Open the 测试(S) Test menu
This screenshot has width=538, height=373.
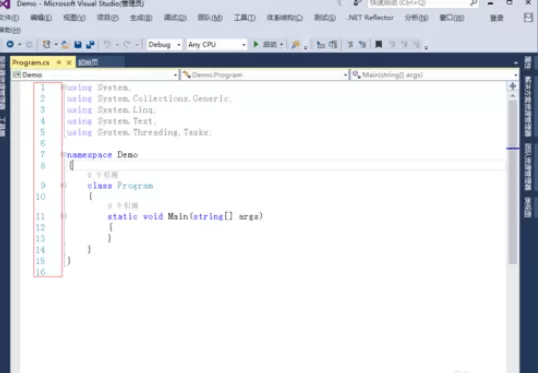pyautogui.click(x=325, y=18)
